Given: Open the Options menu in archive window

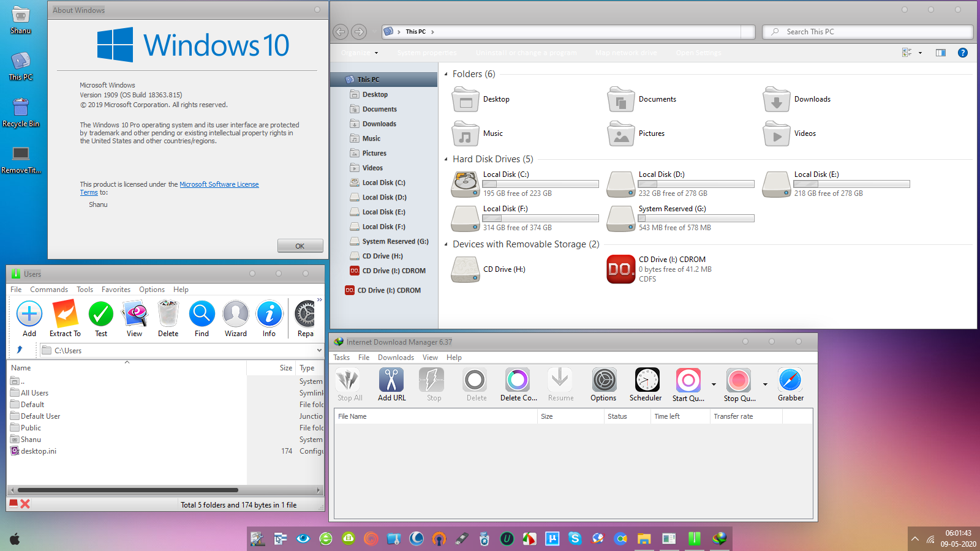Looking at the screenshot, I should click(x=152, y=290).
